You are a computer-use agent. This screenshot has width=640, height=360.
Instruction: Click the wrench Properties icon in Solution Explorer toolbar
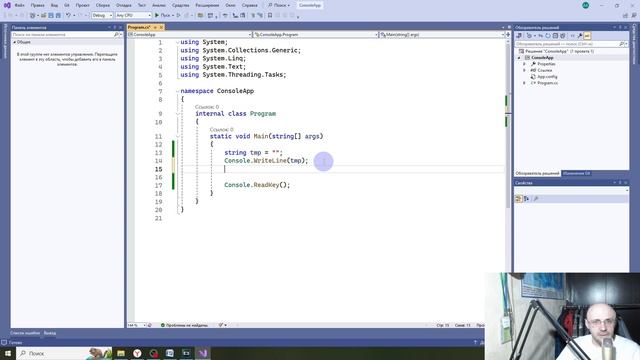[580, 36]
